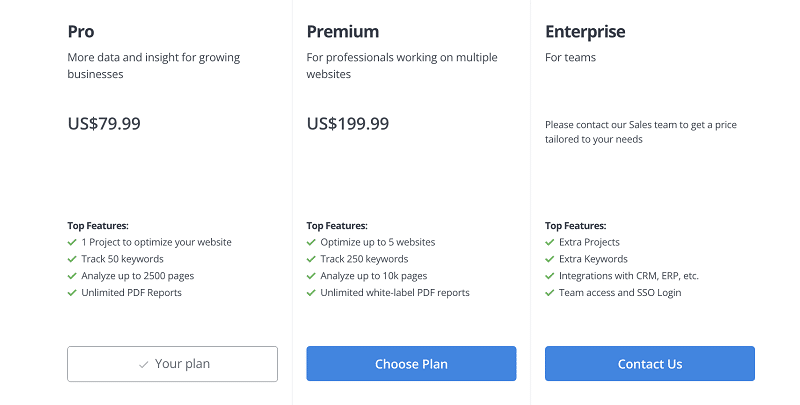Choose the Premium plan button
Screen dimensions: 800x405
[411, 364]
